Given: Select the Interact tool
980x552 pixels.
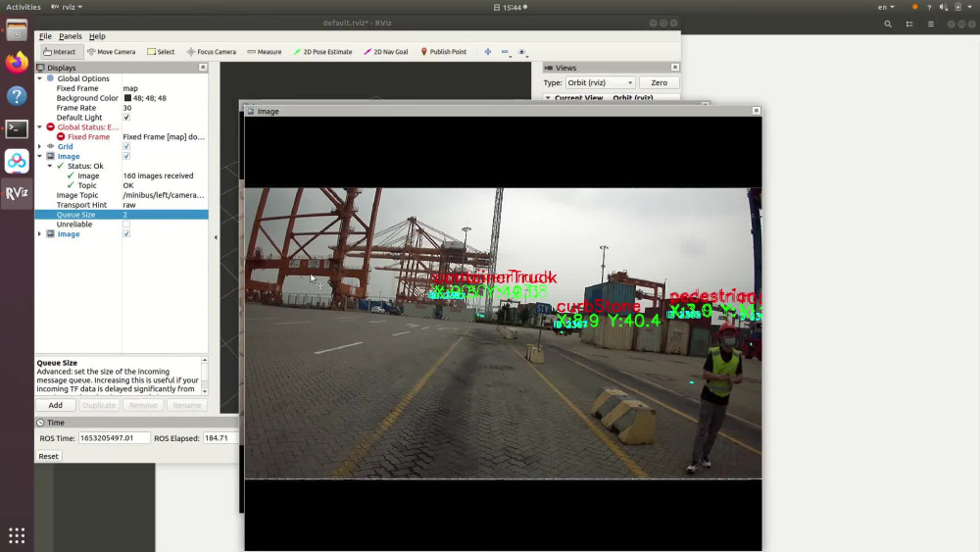Looking at the screenshot, I should [x=61, y=52].
